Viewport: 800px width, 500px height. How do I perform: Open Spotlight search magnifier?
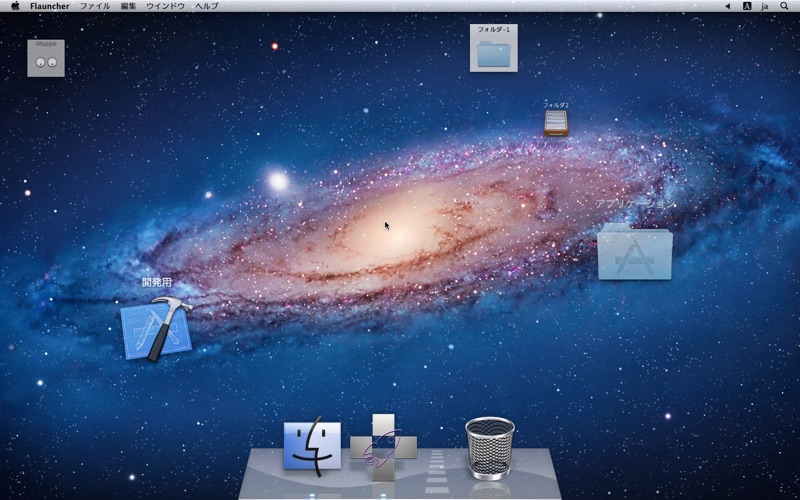pyautogui.click(x=784, y=6)
